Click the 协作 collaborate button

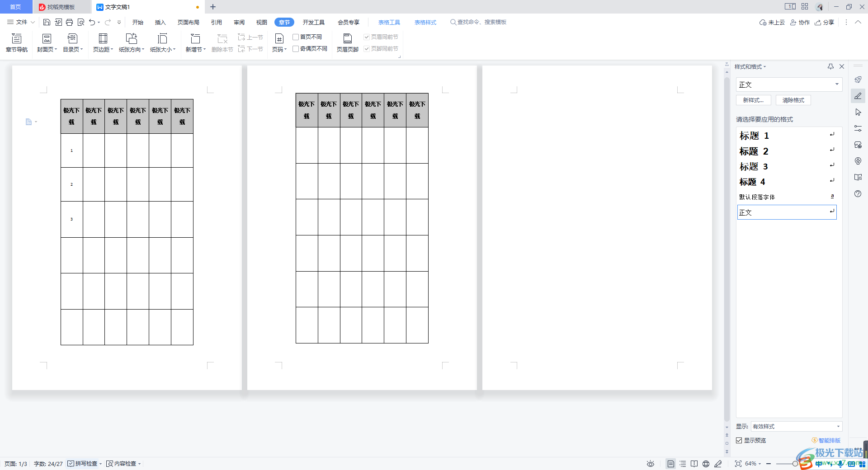[800, 22]
